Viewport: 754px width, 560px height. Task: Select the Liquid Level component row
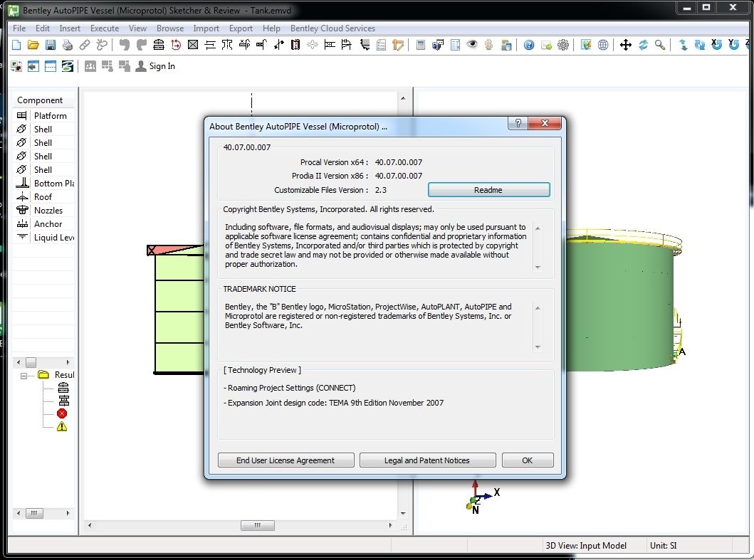(45, 237)
